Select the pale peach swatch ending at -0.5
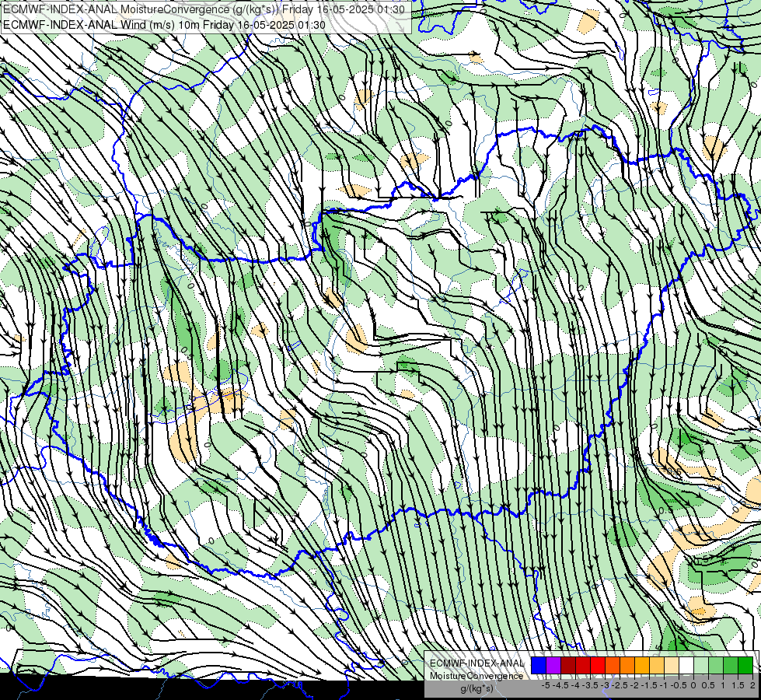This screenshot has height=700, width=761. pos(672,665)
